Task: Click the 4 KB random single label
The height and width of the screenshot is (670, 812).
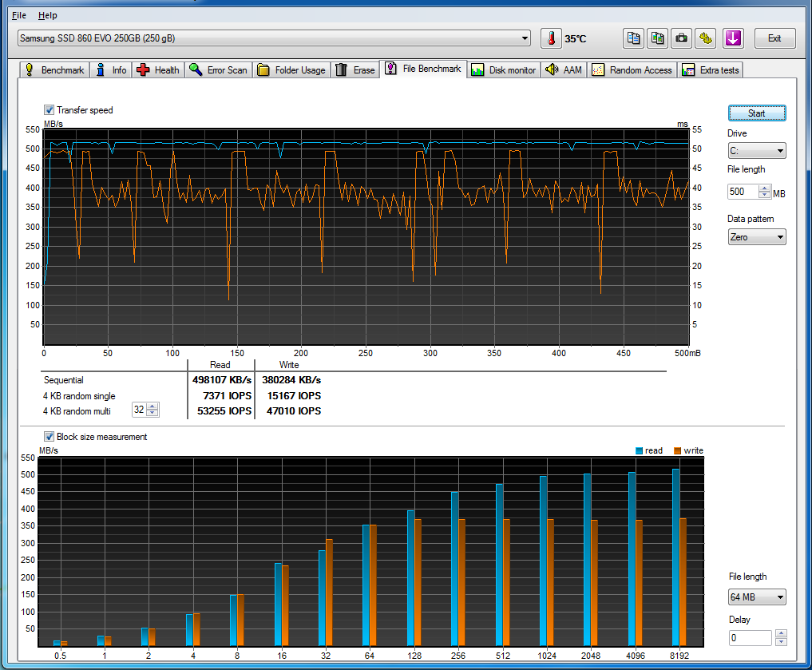Action: tap(79, 395)
